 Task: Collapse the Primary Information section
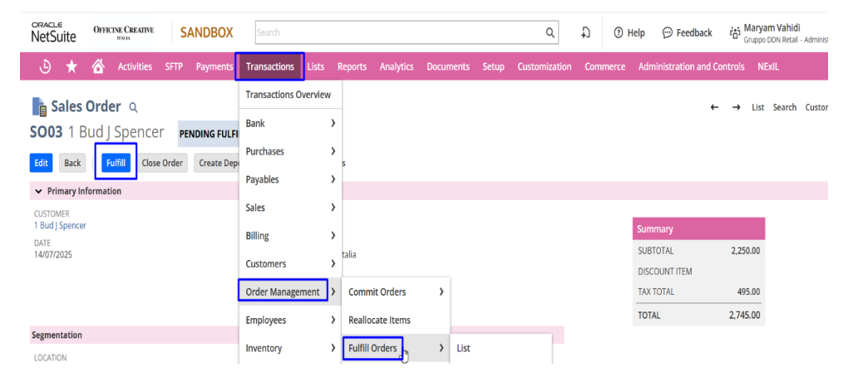[x=38, y=191]
